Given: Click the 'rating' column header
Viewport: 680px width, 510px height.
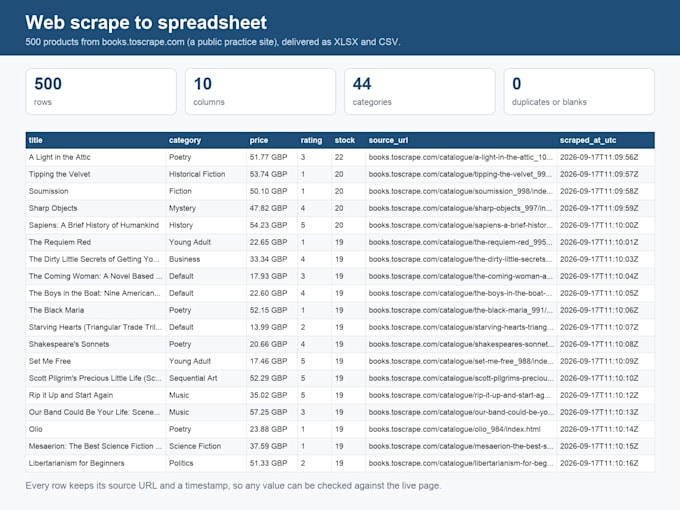Looking at the screenshot, I should [x=311, y=140].
